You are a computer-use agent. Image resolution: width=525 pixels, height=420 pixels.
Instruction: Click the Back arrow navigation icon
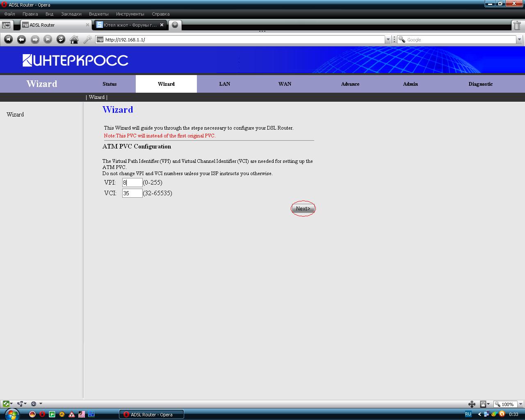[x=22, y=39]
